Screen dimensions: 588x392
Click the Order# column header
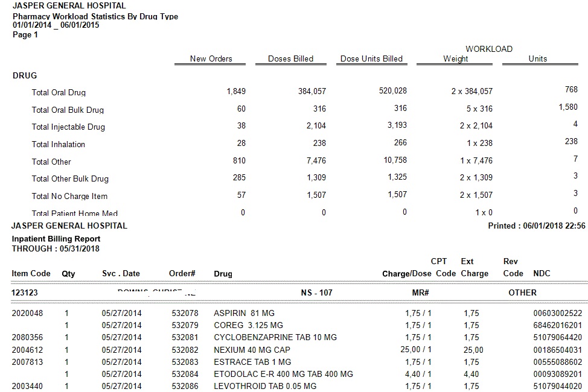pos(182,274)
